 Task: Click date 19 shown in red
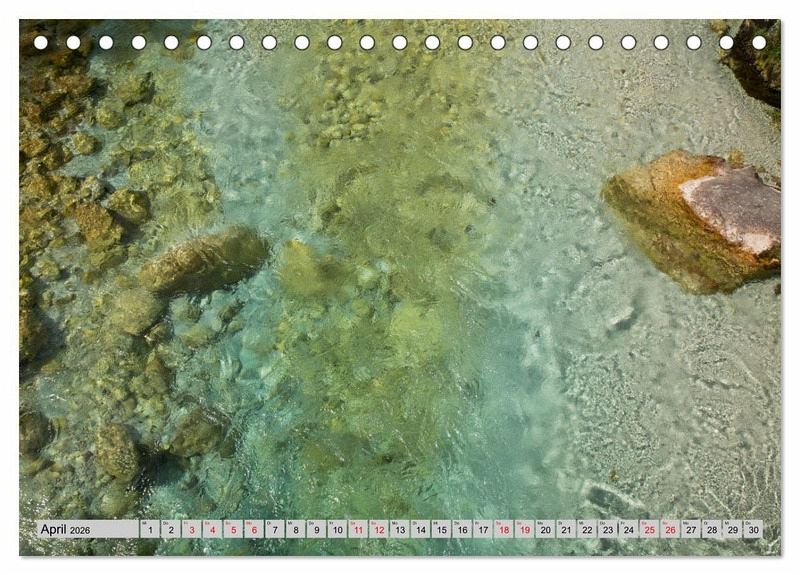pos(524,530)
